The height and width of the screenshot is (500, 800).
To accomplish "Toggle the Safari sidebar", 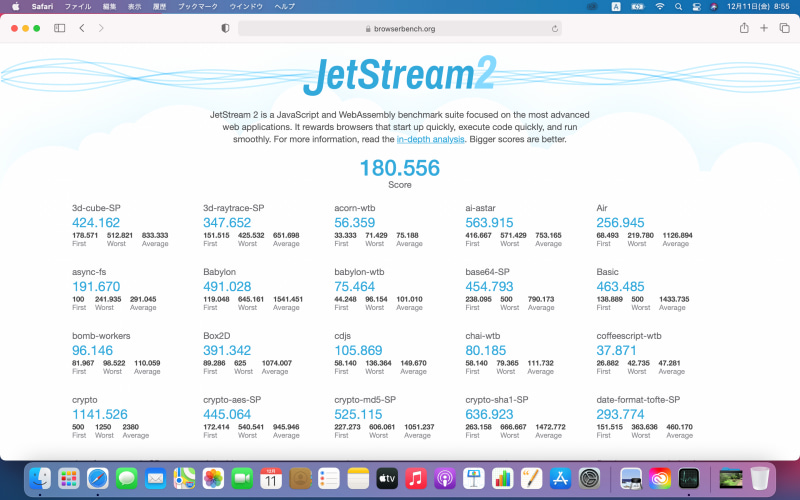I will coord(60,28).
